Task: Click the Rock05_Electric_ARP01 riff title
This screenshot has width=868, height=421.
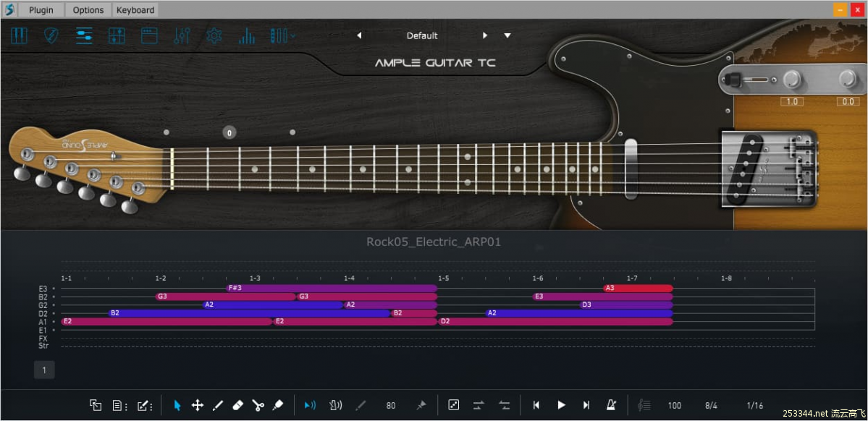Action: tap(434, 242)
